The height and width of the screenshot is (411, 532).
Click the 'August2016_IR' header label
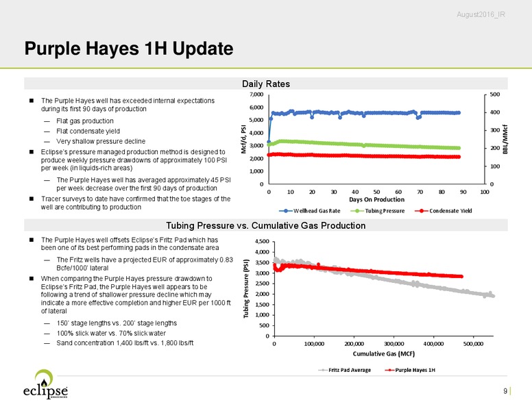(x=481, y=14)
